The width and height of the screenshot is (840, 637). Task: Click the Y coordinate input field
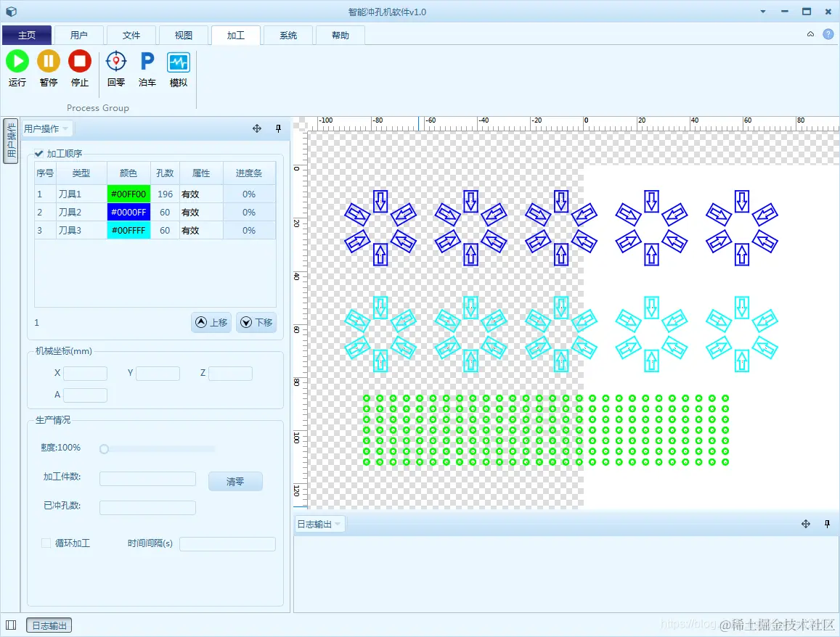[158, 373]
